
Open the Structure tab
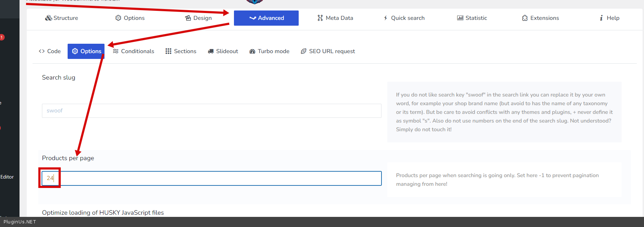pyautogui.click(x=61, y=18)
